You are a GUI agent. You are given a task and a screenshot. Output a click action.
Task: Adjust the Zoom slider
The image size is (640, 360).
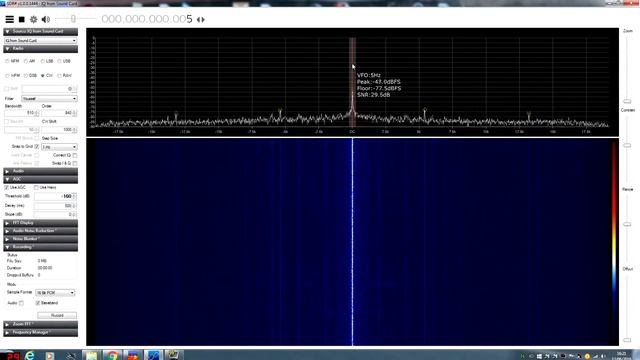coord(627,101)
